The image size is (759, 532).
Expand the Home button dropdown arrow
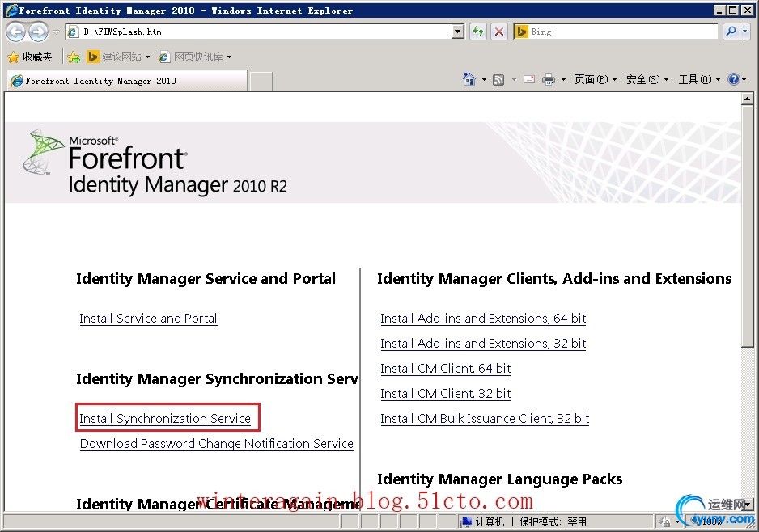click(484, 80)
